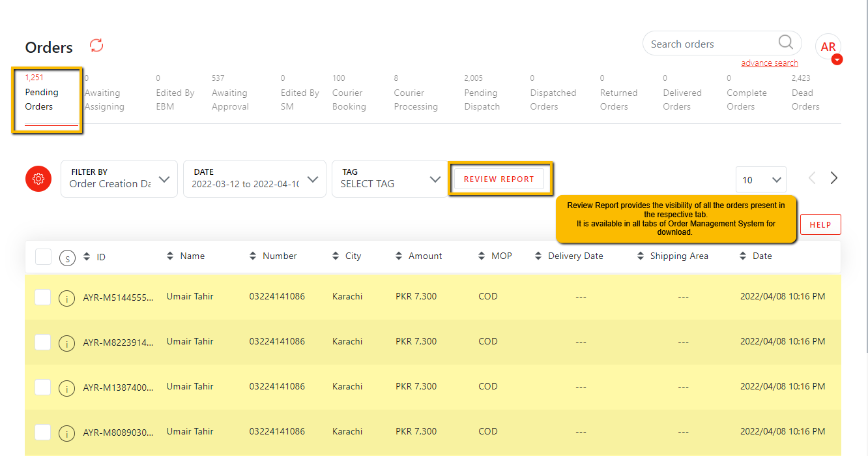Open the Select Tag dropdown
This screenshot has height=456, width=868.
tap(390, 179)
